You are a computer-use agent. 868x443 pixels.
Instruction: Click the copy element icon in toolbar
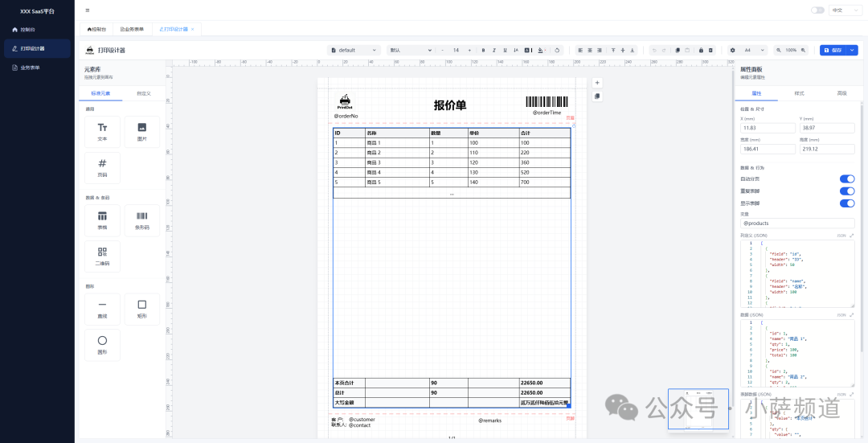(x=677, y=51)
